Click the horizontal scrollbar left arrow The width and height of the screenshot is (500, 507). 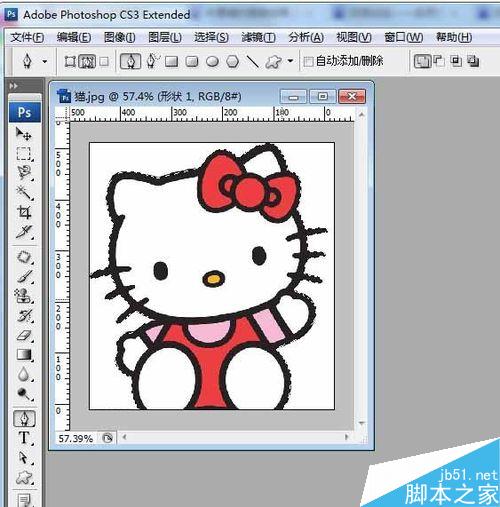tap(124, 437)
